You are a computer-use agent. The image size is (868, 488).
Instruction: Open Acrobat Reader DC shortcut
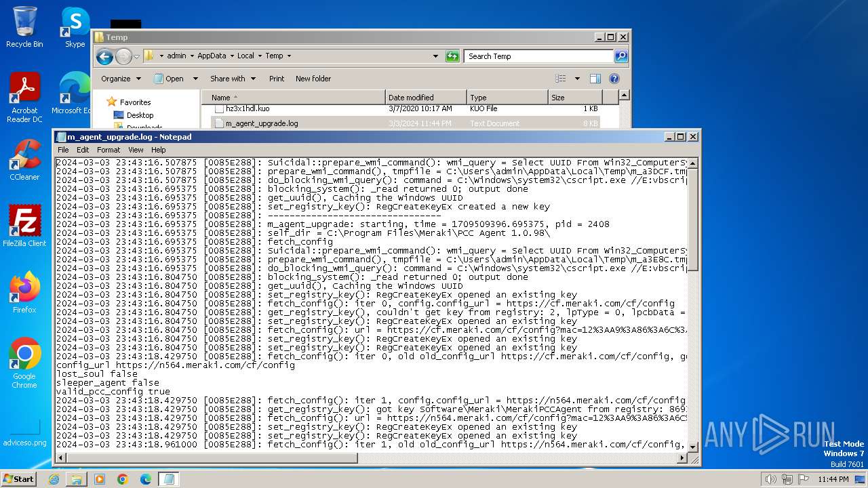24,98
